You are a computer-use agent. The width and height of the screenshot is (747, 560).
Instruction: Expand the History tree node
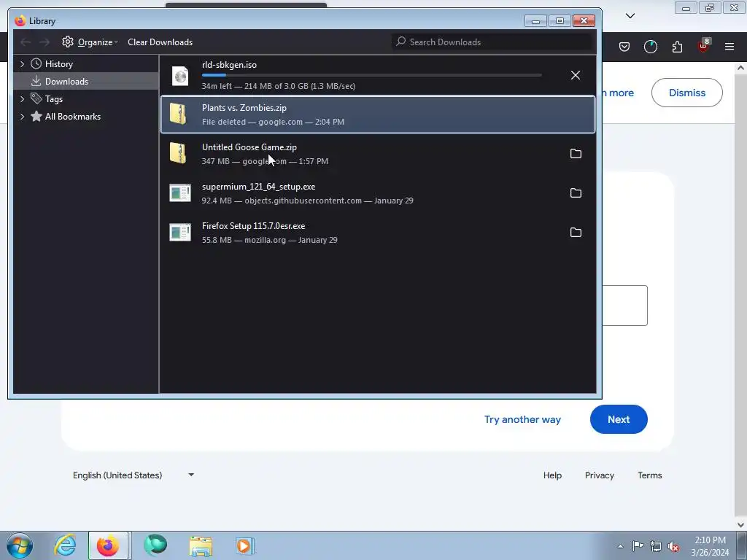point(22,64)
